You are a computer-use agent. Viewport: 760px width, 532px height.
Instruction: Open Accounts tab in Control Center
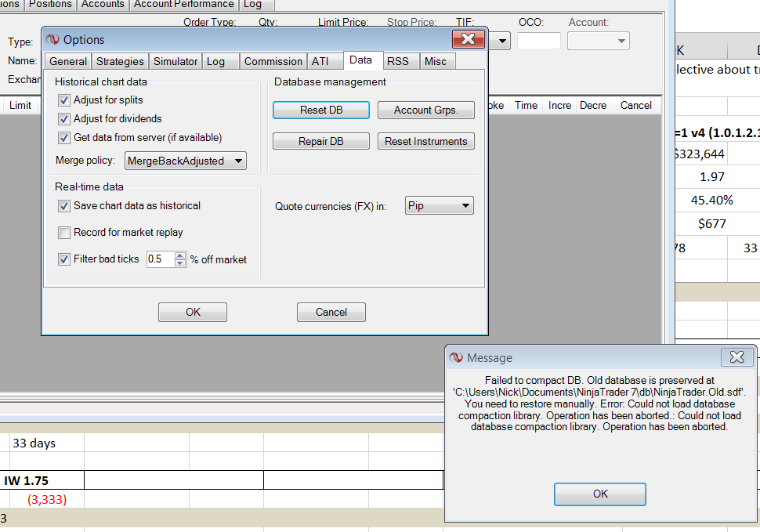click(x=103, y=4)
